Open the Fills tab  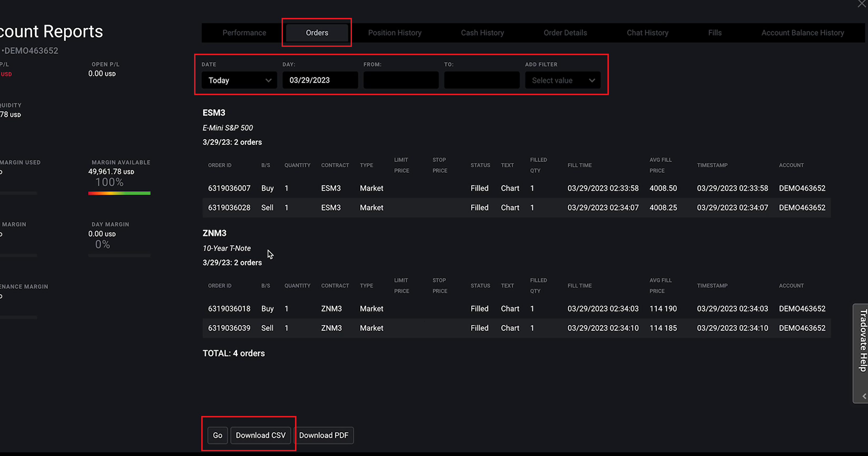[x=715, y=33]
